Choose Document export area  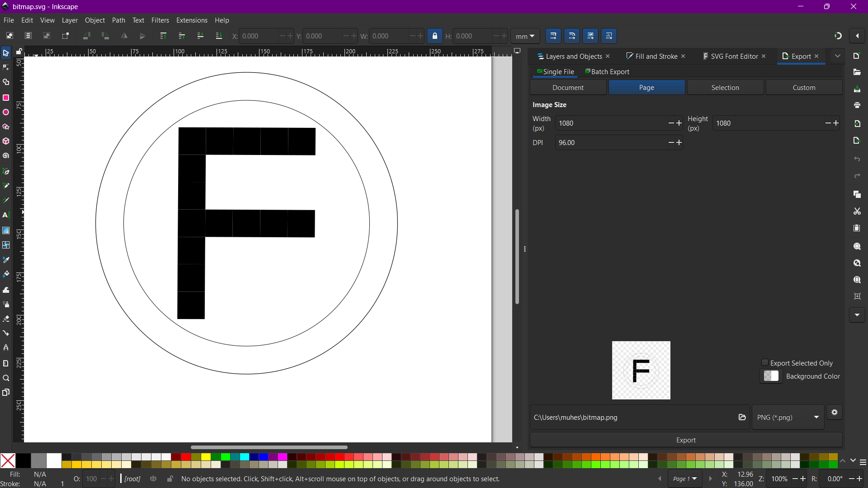568,88
